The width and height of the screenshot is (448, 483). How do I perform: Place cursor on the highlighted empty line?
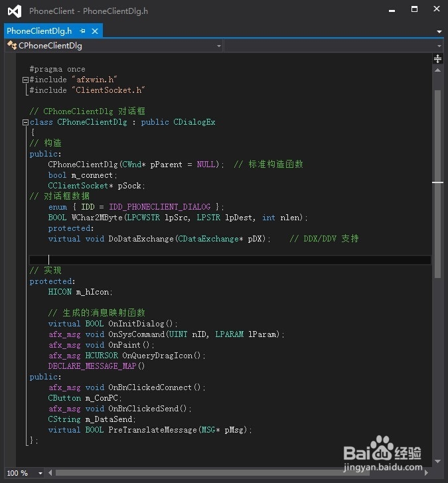point(230,260)
